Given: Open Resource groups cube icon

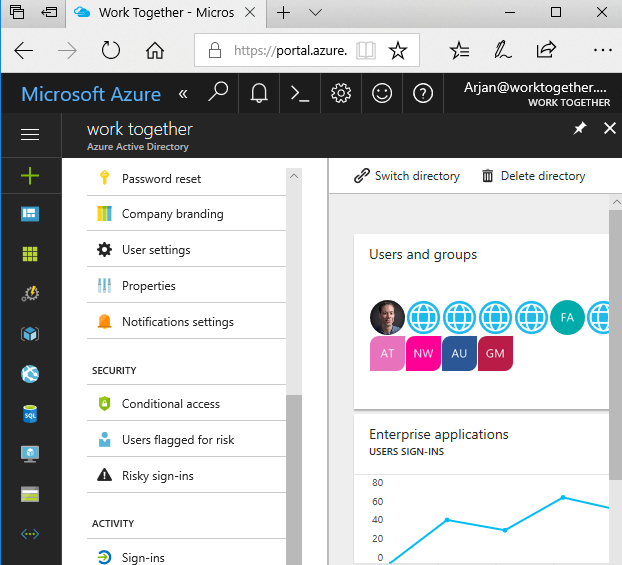Looking at the screenshot, I should click(x=30, y=334).
